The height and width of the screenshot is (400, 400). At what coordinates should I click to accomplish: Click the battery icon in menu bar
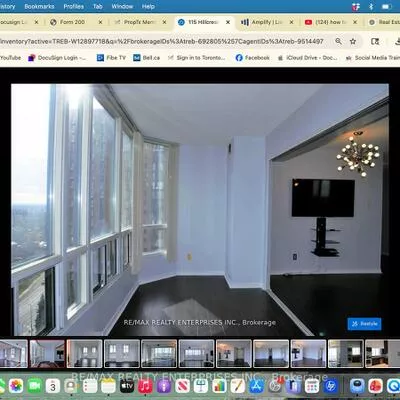tap(387, 7)
